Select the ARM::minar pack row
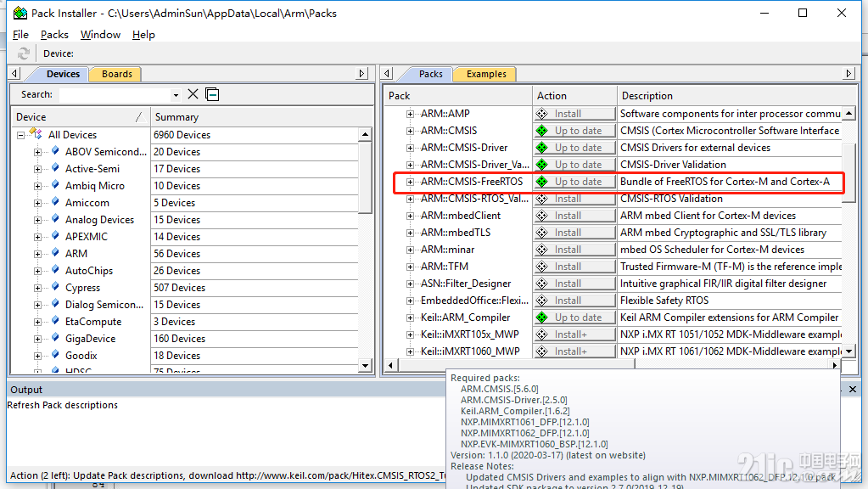Screen dimensions: 868x489 pyautogui.click(x=447, y=250)
